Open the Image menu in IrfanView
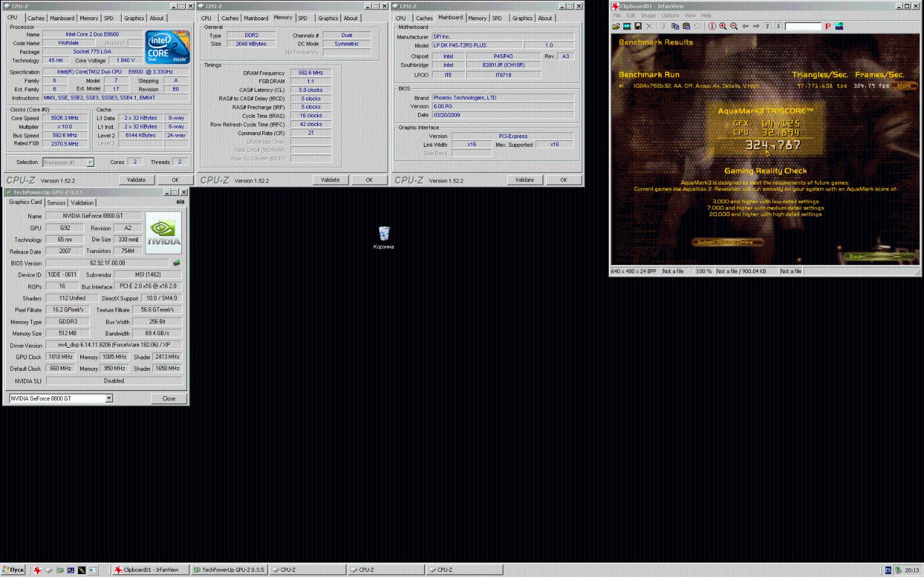 coord(649,16)
